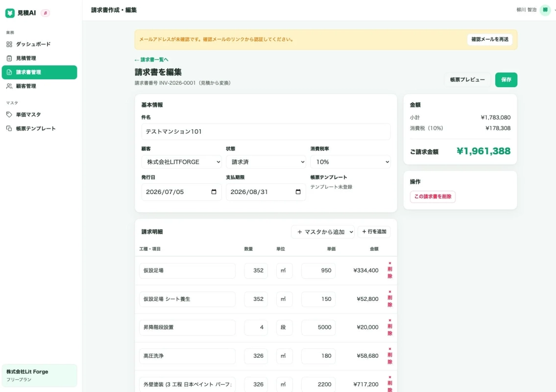Select 請求書管理 in the sidebar
The image size is (556, 392).
coord(39,72)
